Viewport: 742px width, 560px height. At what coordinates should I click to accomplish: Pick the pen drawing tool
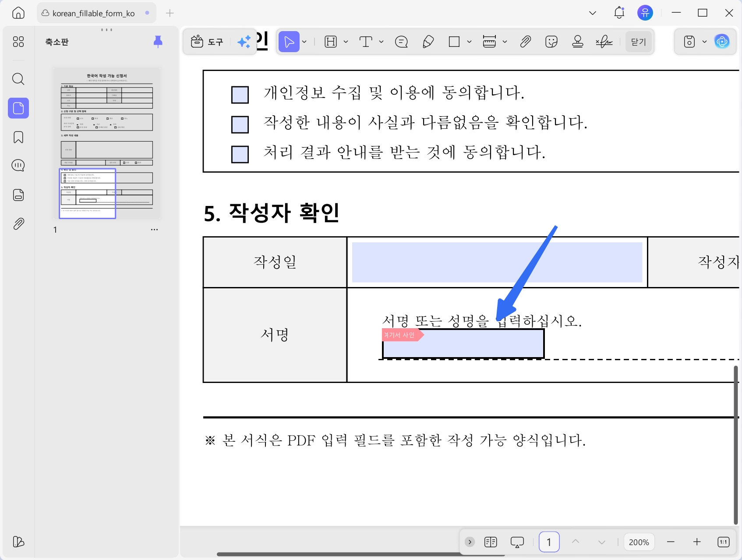(x=428, y=42)
